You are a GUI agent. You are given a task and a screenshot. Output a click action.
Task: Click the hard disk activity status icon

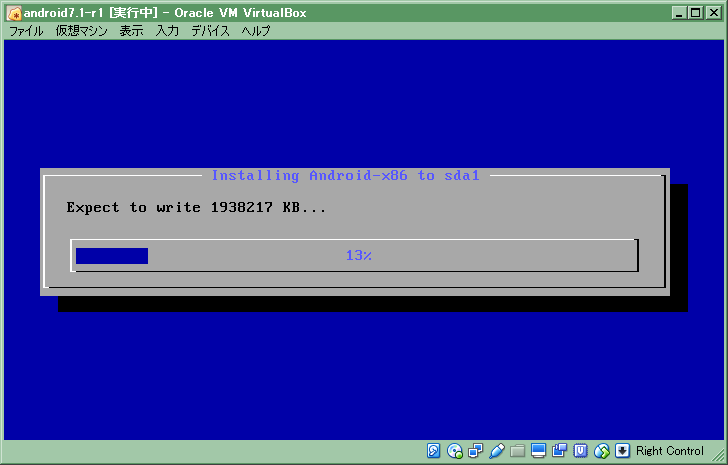click(x=433, y=451)
